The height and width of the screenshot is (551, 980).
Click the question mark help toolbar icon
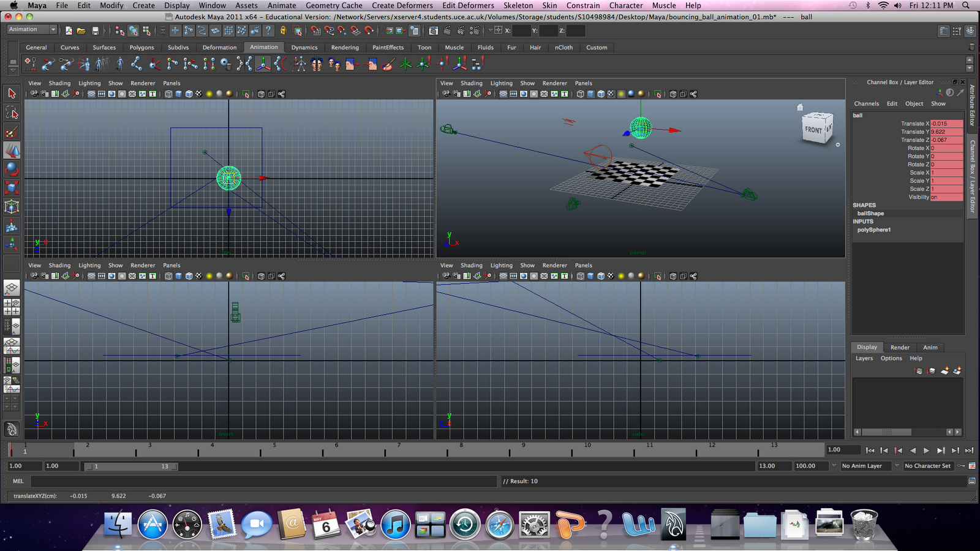point(268,30)
